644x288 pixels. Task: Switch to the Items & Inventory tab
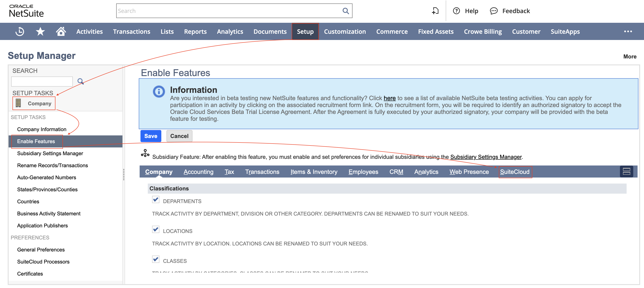314,172
